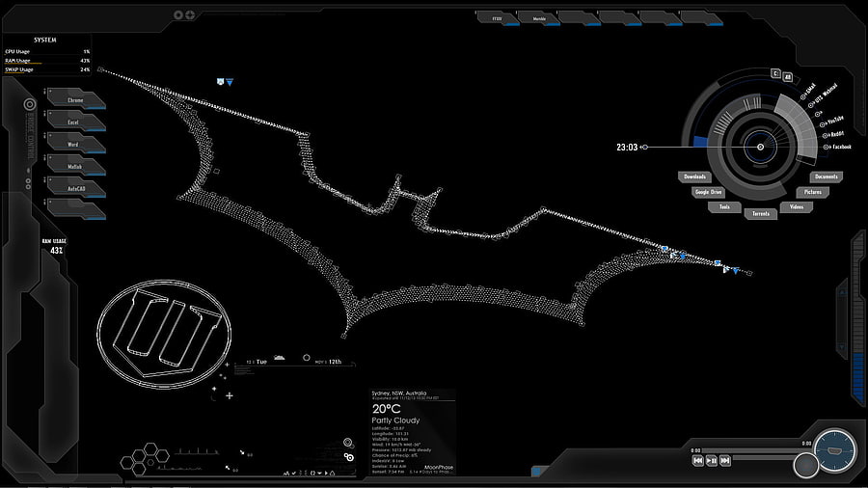Open the C: drive label on the dial

click(x=775, y=73)
